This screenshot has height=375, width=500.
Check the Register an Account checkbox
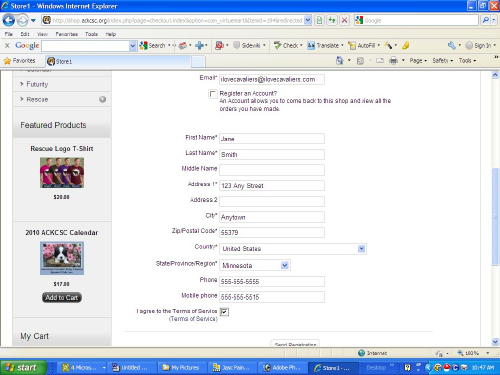coord(212,94)
